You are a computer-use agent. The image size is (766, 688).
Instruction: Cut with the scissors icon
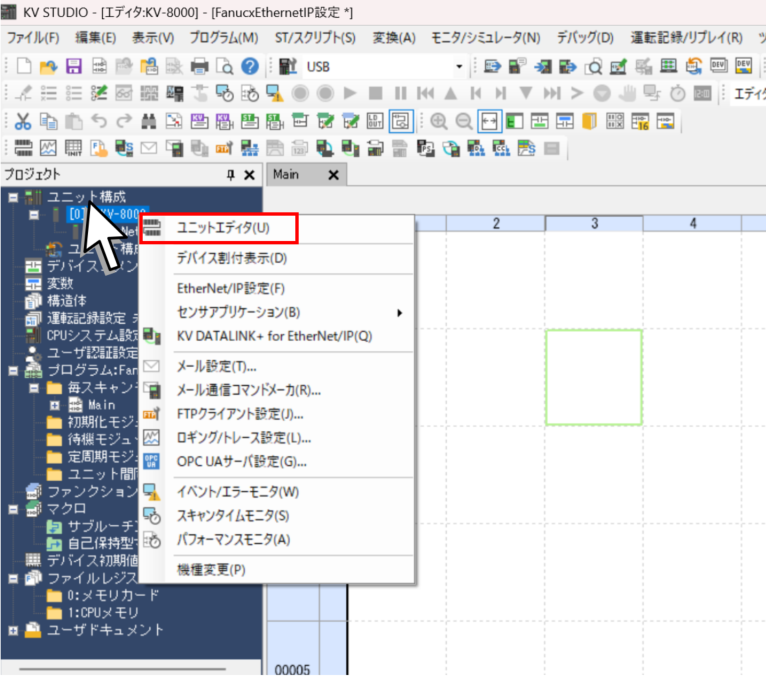click(22, 121)
